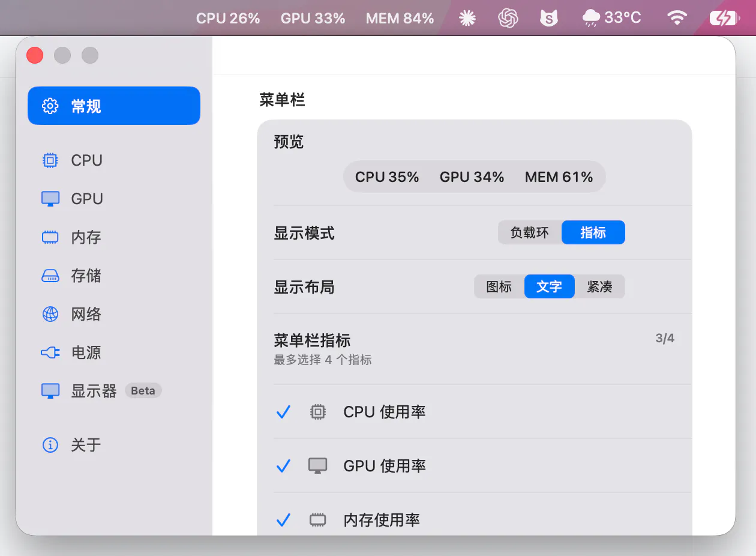Click the 显示布局 label
Image resolution: width=756 pixels, height=556 pixels.
click(304, 287)
